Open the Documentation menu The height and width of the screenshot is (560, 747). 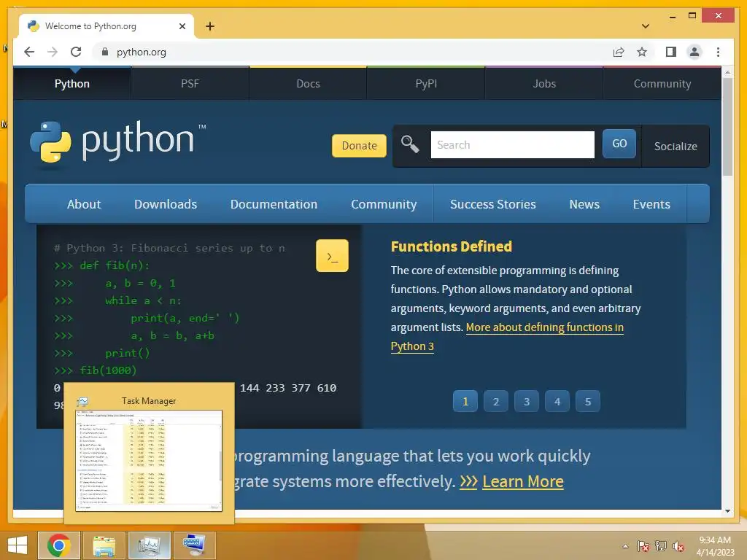274,204
